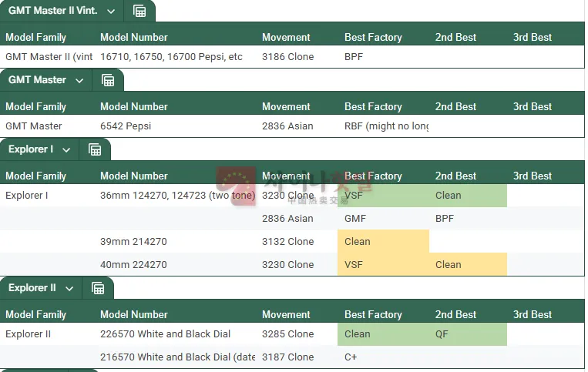The width and height of the screenshot is (588, 372).
Task: Select the QF cell
Action: [468, 334]
